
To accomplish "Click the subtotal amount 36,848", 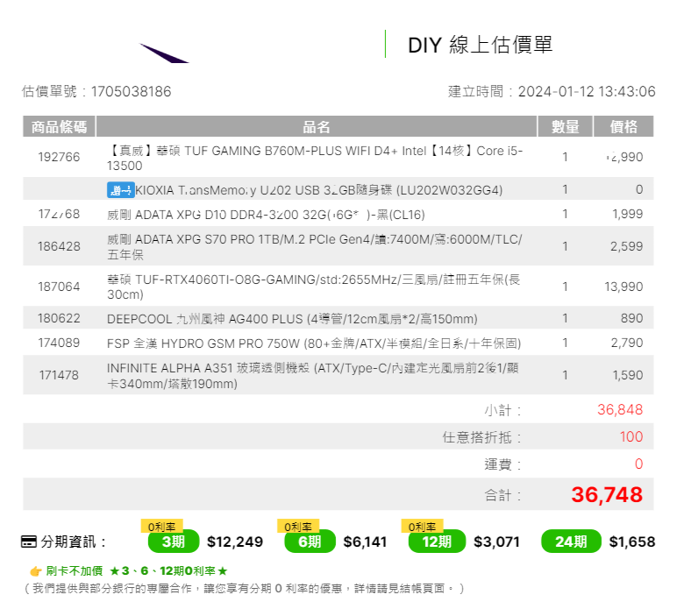I will coord(620,409).
